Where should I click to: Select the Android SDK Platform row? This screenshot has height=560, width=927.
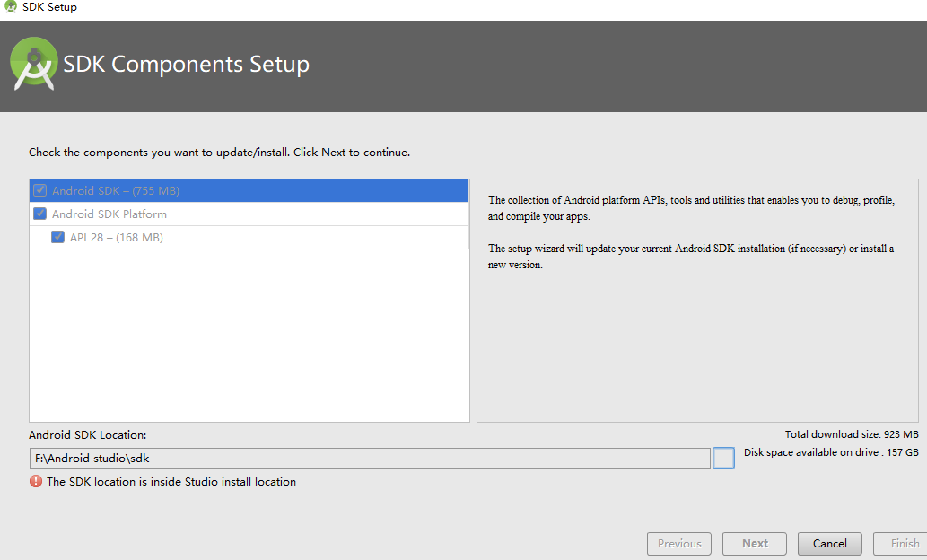click(x=249, y=214)
